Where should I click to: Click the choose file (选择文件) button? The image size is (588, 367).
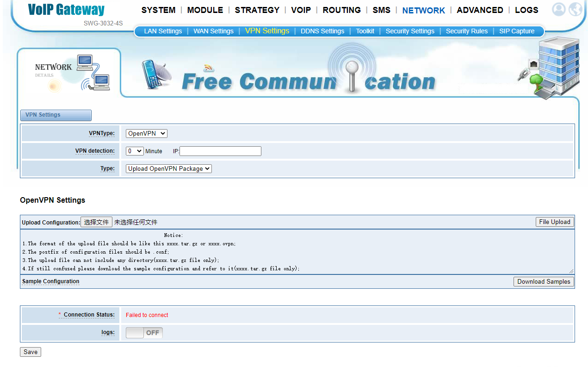coord(96,222)
